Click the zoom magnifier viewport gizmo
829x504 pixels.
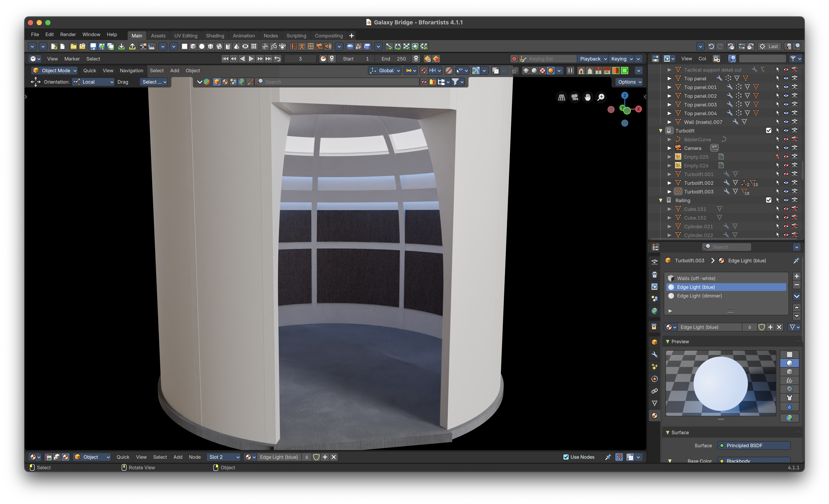coord(601,97)
